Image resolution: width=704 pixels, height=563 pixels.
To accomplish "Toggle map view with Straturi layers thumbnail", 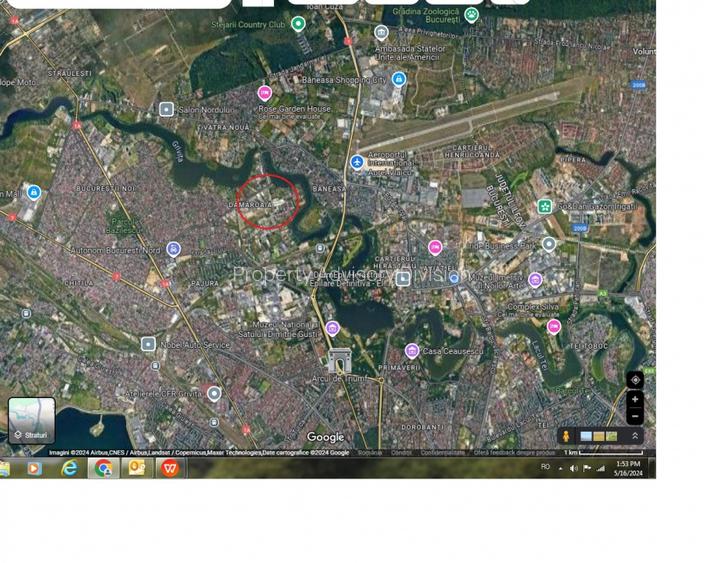I will (x=31, y=421).
